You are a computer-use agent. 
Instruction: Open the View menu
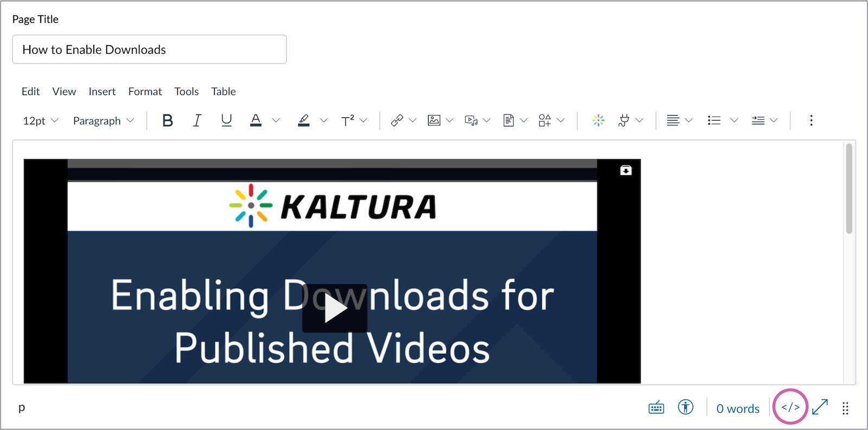tap(64, 92)
